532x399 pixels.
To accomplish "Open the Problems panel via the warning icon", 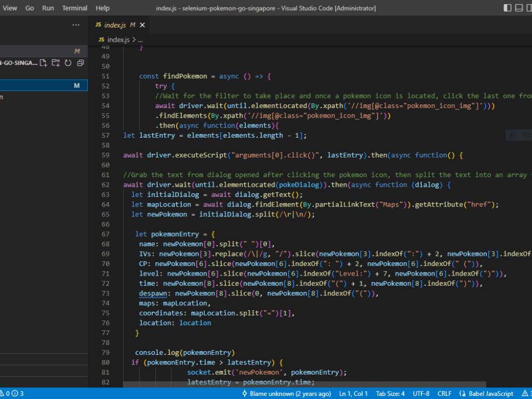I will pyautogui.click(x=4, y=394).
